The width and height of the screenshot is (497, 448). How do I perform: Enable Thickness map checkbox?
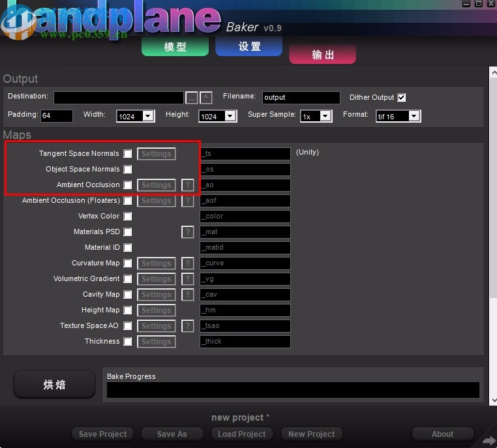128,341
